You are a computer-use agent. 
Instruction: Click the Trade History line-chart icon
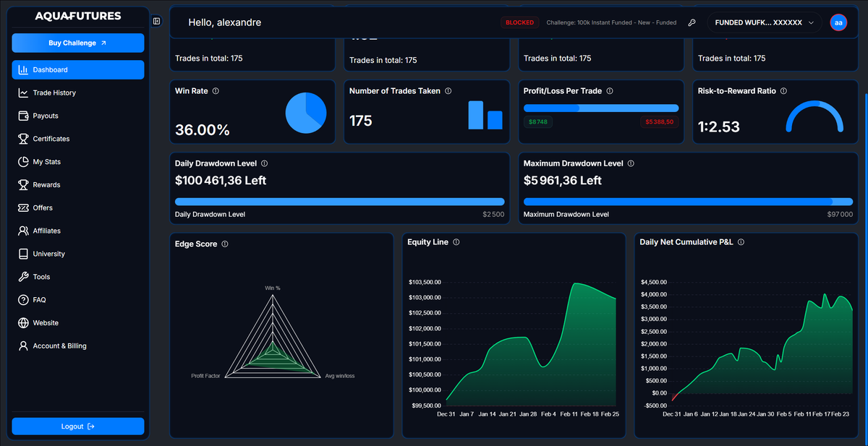click(23, 93)
